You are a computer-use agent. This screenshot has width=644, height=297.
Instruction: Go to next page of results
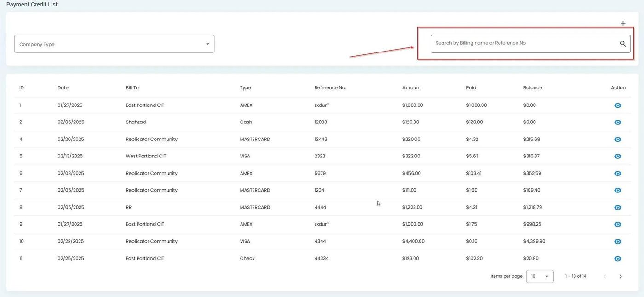[620, 276]
